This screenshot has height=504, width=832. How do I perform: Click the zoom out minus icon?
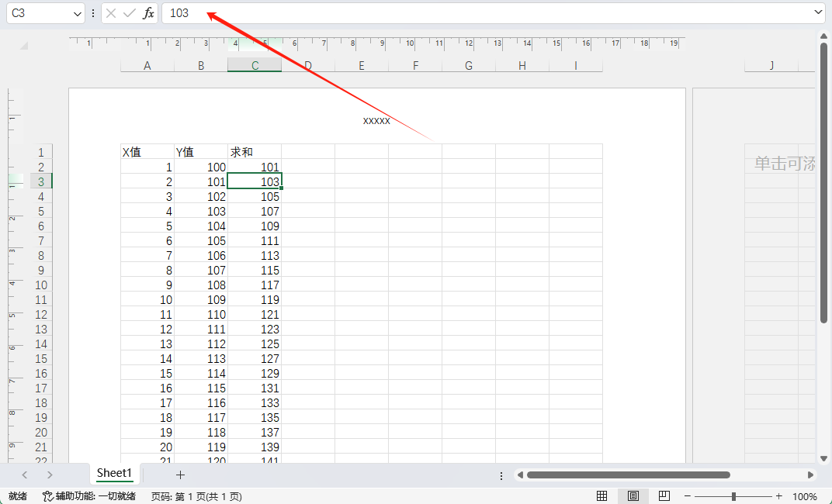click(688, 496)
